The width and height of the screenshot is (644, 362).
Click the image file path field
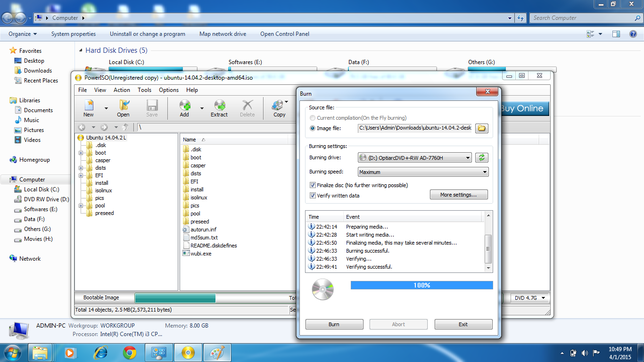point(415,128)
